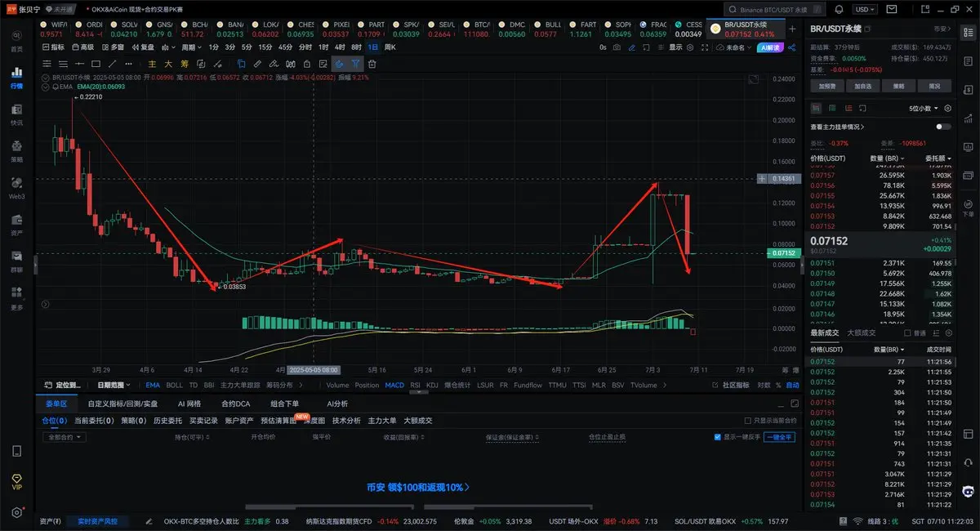Open 资产 assets sidebar icon
This screenshot has height=531, width=980.
[x=16, y=224]
